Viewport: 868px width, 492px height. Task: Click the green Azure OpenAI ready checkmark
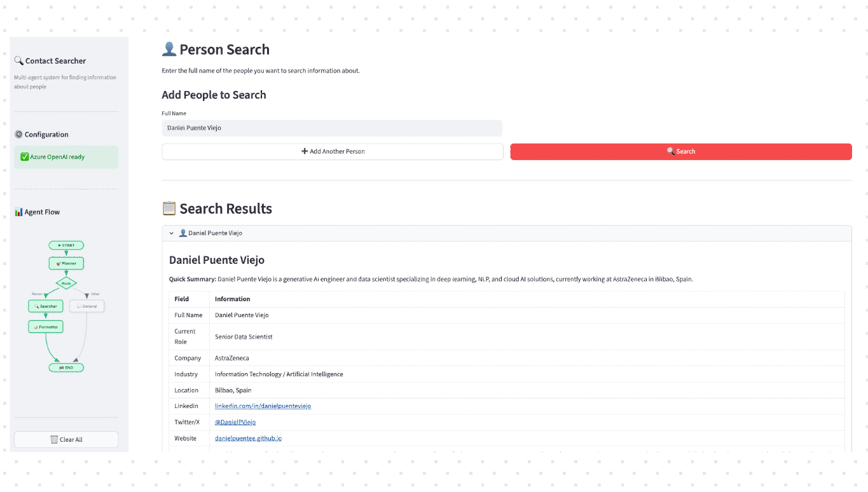point(25,157)
